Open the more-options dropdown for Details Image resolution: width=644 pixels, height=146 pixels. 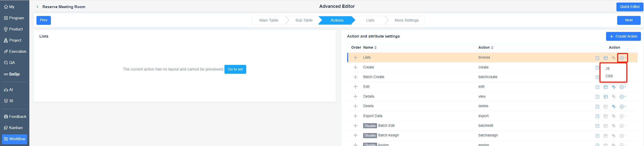pyautogui.click(x=622, y=97)
